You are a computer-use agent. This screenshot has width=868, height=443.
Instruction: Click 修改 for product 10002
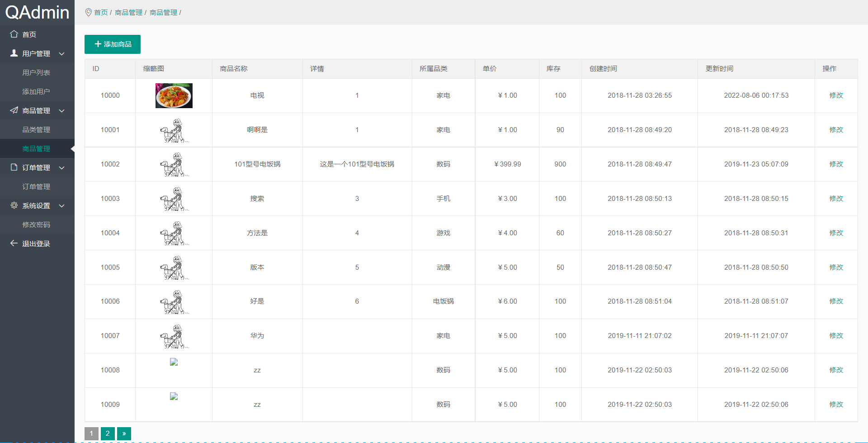(x=836, y=164)
